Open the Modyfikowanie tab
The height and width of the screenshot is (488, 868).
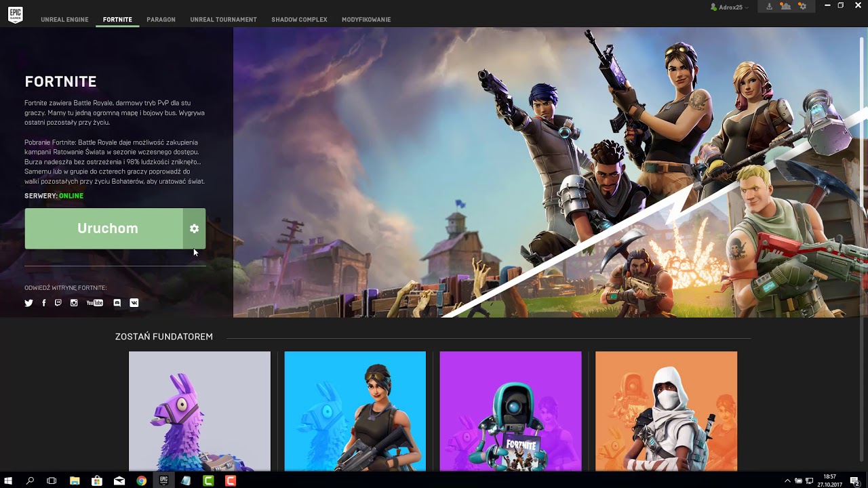[366, 20]
